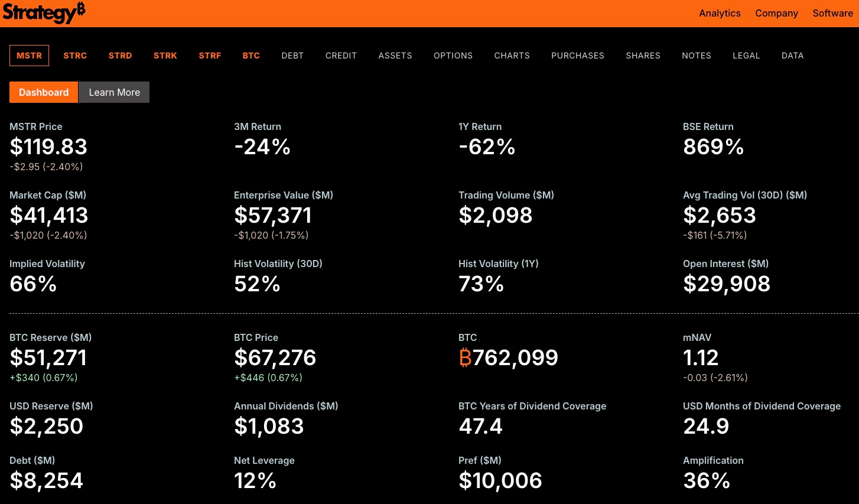
Task: Click the Avg Trading Vol value $2,653
Action: pos(720,215)
